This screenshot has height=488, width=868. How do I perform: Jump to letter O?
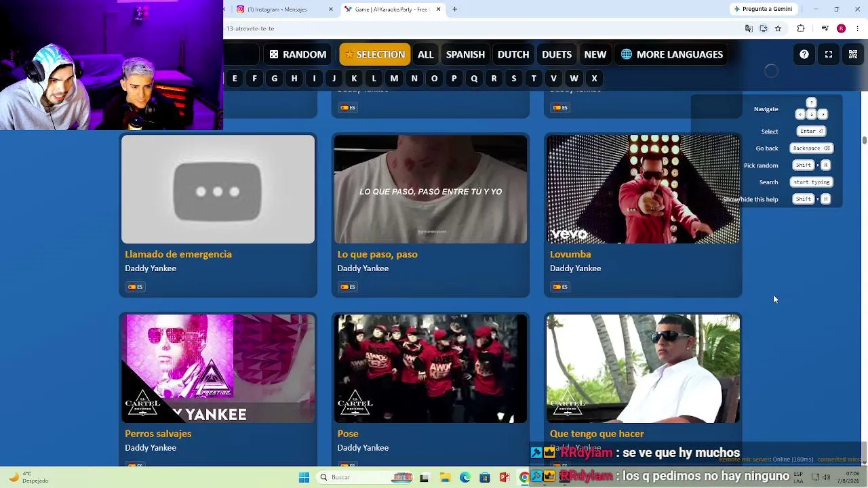pyautogui.click(x=434, y=79)
